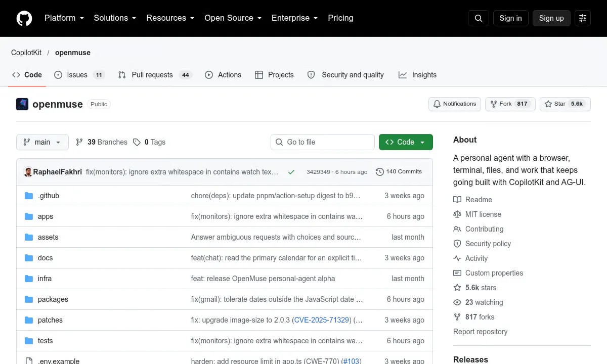The width and height of the screenshot is (607, 364).
Task: Click RaphaelFakhri's avatar image
Action: (28, 172)
